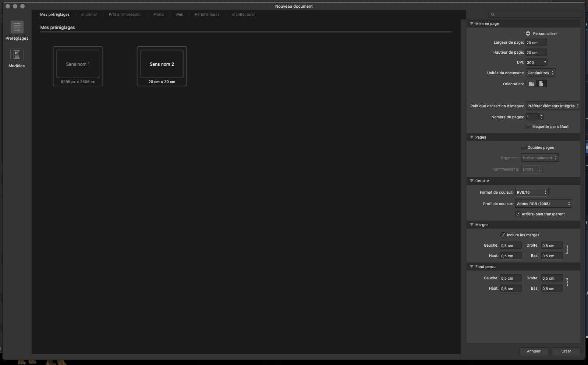Enable Doubles pages checkbox
This screenshot has width=588, height=365.
tap(524, 147)
